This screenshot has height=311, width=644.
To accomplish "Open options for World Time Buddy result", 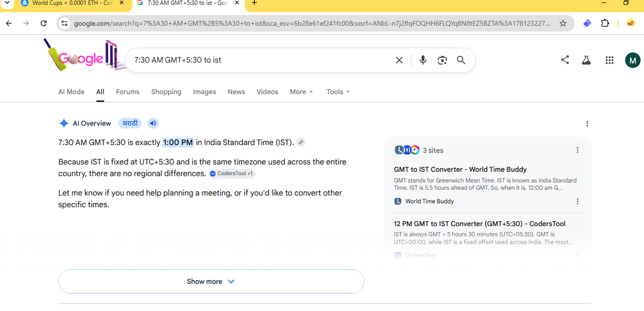I will click(x=577, y=201).
